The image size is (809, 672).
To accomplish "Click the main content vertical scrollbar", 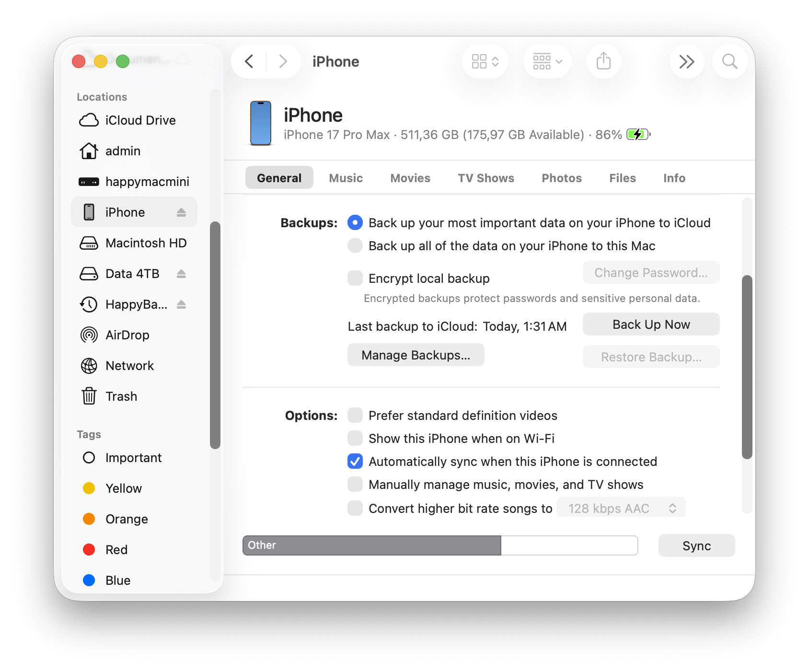I will (x=747, y=367).
